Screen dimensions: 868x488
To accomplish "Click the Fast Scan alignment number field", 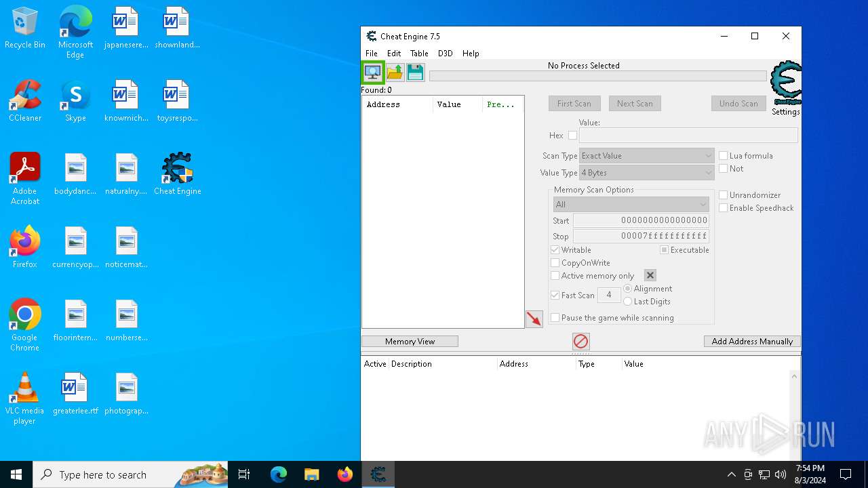I will coord(609,295).
